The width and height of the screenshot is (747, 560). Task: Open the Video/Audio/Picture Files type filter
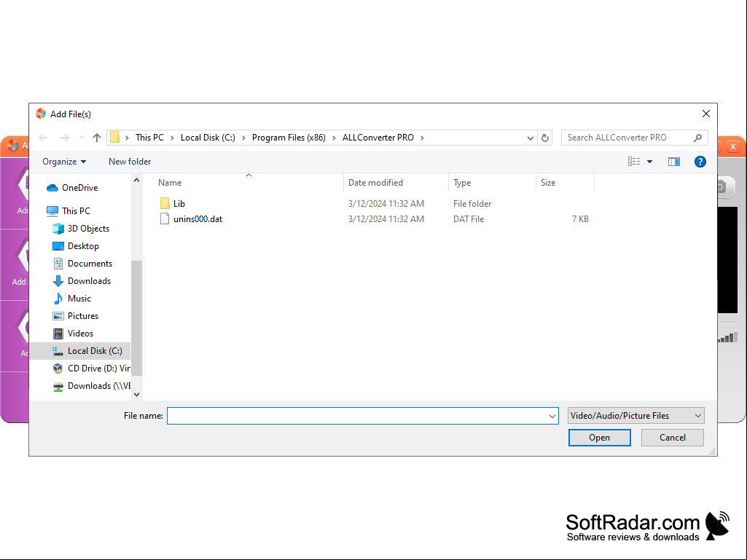click(635, 416)
